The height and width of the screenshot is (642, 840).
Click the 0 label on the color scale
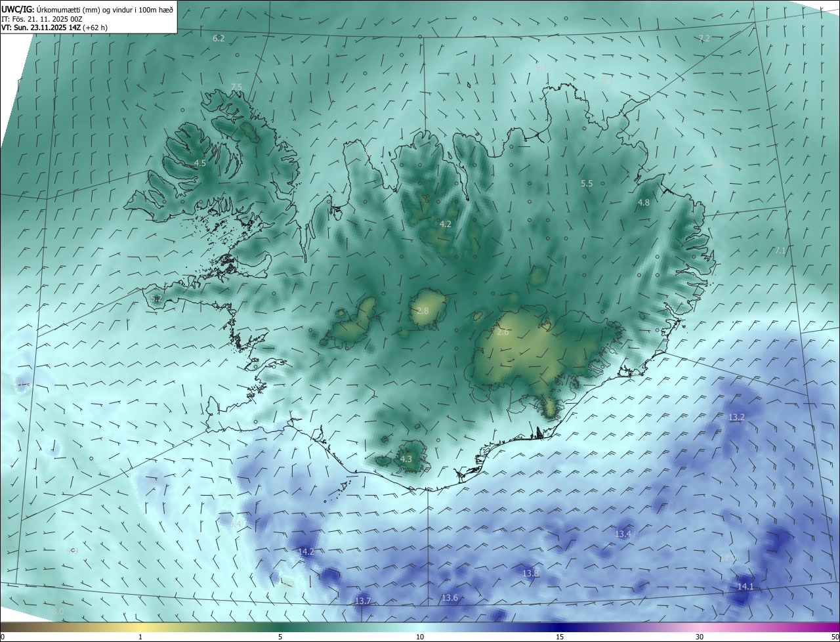pyautogui.click(x=3, y=637)
